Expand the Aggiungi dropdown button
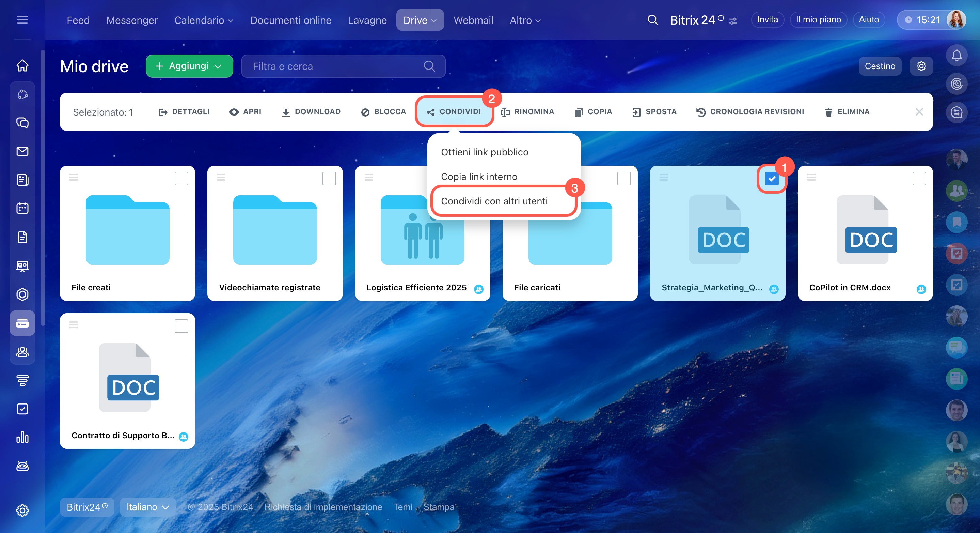Screen dimensions: 980x533 point(189,66)
